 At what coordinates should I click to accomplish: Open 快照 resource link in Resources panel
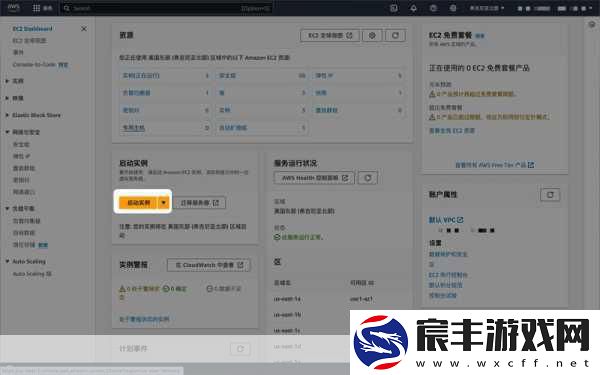tap(321, 93)
